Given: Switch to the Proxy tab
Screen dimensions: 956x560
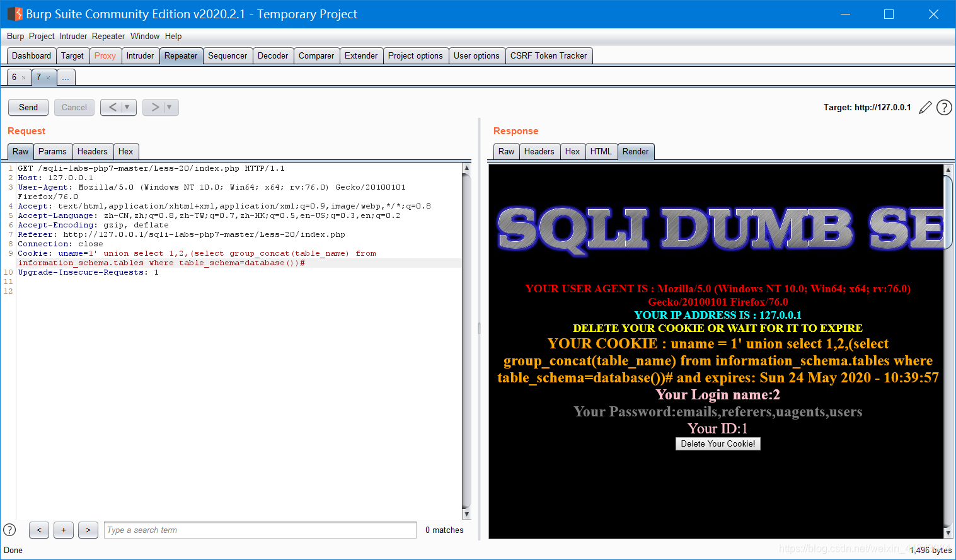Looking at the screenshot, I should pos(105,55).
